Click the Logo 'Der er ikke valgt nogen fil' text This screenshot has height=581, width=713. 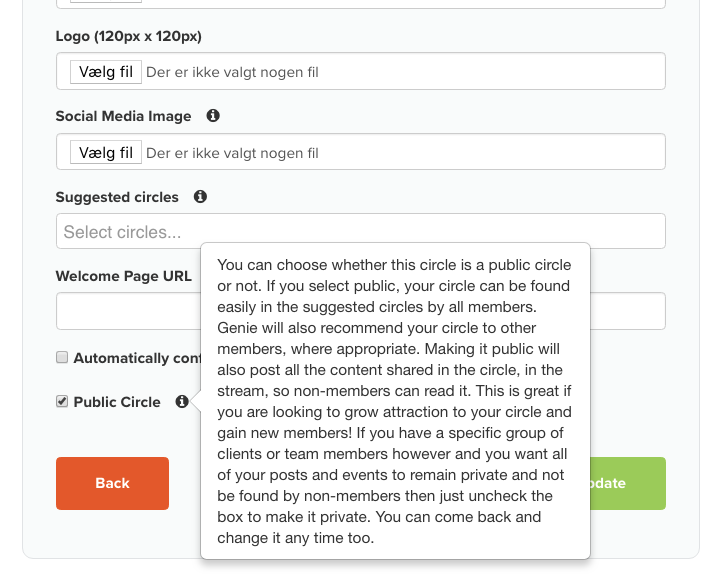coord(232,72)
